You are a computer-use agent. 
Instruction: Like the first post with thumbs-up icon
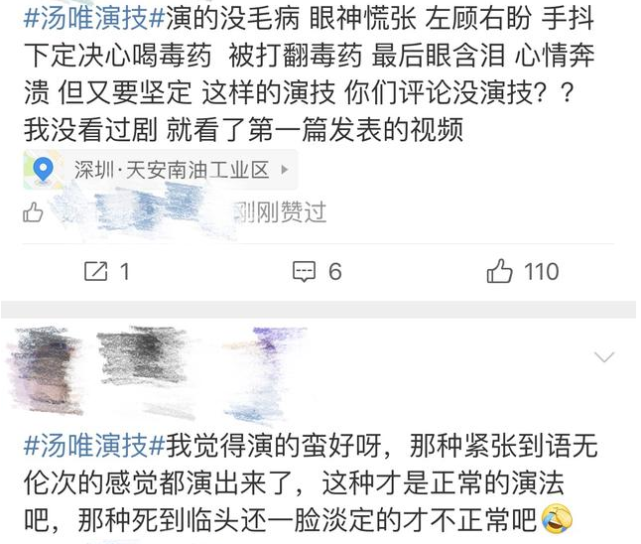499,271
